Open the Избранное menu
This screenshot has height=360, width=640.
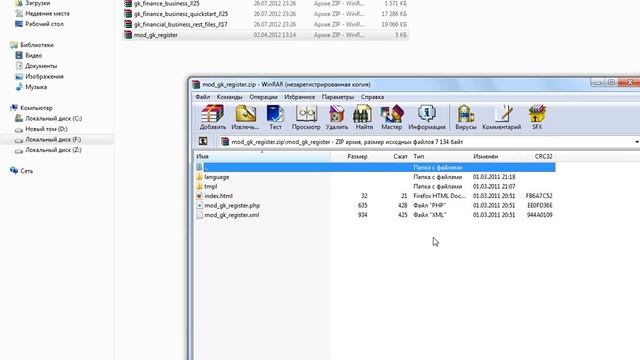[300, 97]
